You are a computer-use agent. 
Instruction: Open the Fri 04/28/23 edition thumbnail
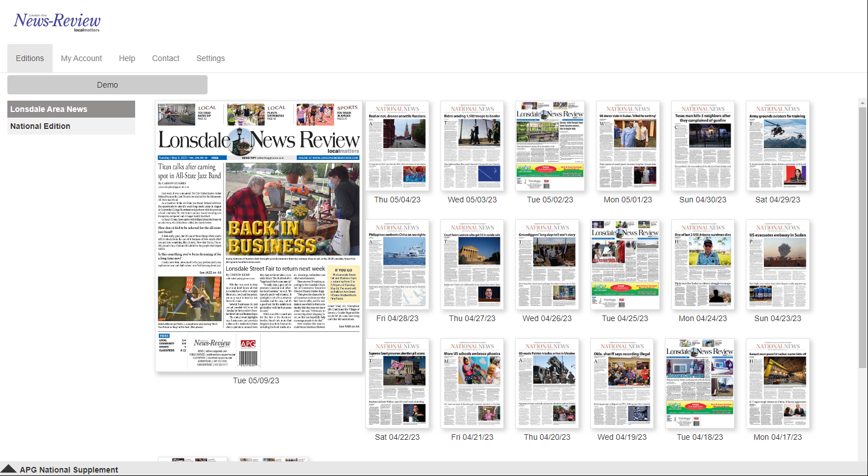[398, 265]
